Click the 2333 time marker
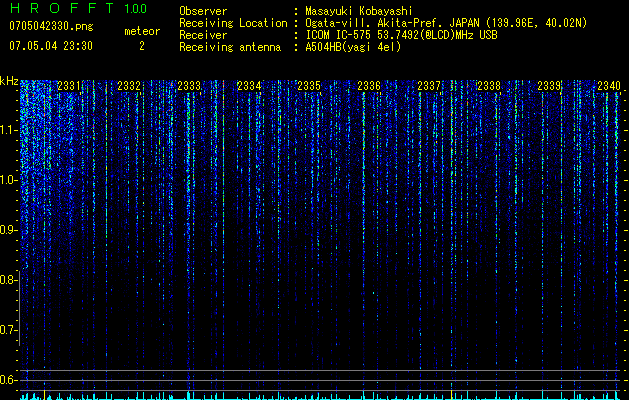The image size is (629, 400). (x=189, y=86)
